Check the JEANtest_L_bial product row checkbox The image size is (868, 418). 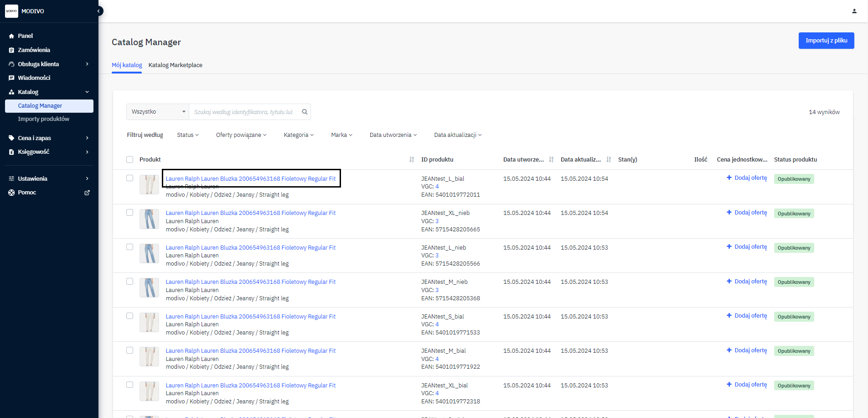(130, 178)
